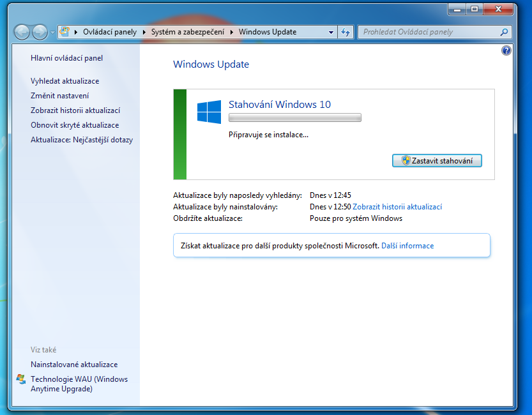Open Systém a zabezpečení breadcrumb

click(188, 32)
